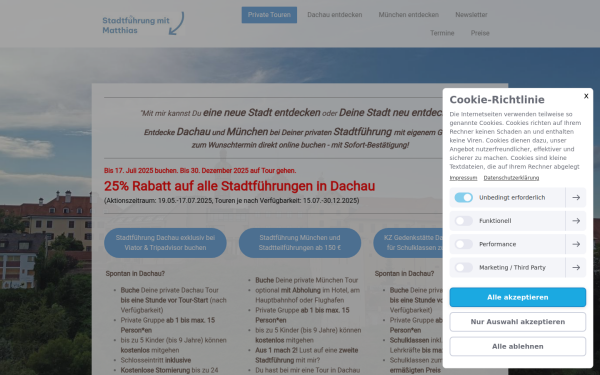Click Nur Auswahl akzeptieren button
Screen dimensions: 600x375
pyautogui.click(x=517, y=322)
